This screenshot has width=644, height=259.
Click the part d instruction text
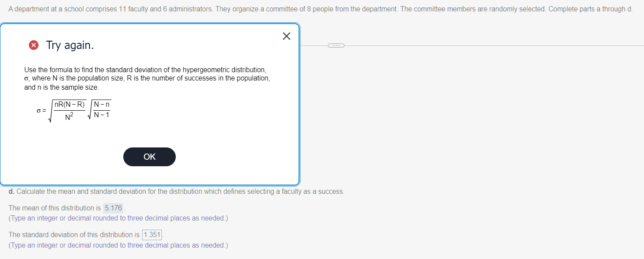tap(177, 191)
